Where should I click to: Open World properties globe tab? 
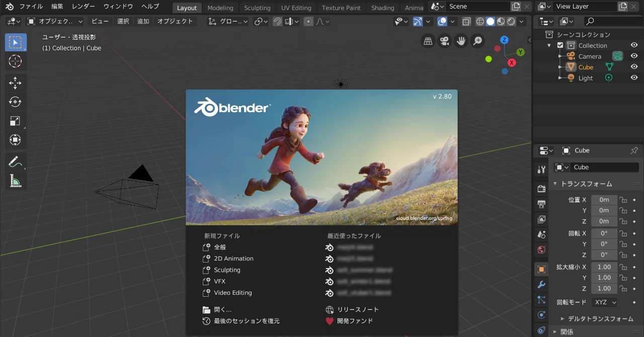[x=541, y=249]
